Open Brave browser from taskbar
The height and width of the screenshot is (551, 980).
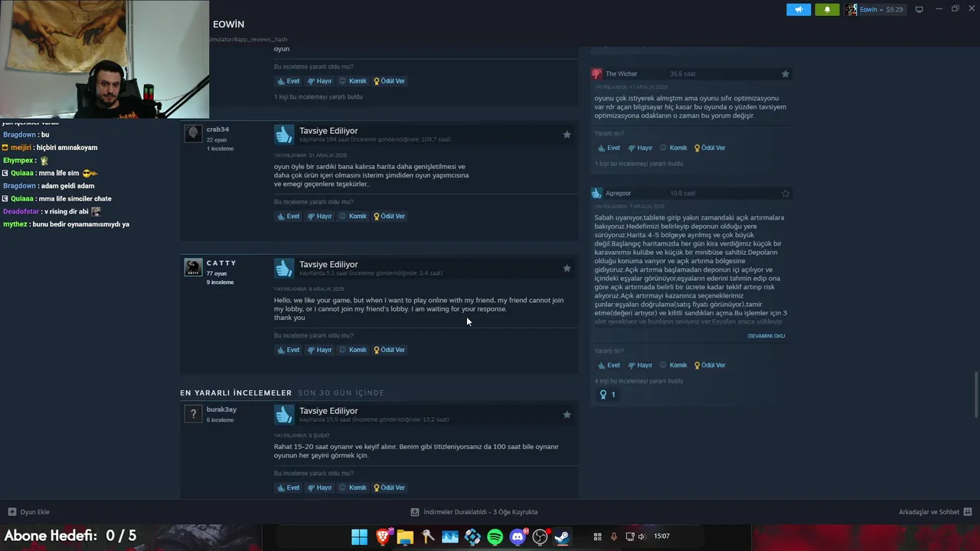(x=382, y=536)
